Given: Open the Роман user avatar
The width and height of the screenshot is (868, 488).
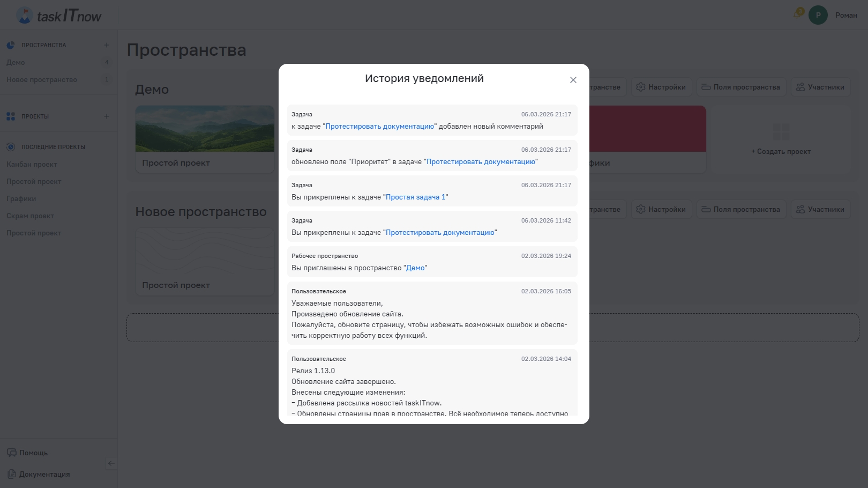Looking at the screenshot, I should tap(818, 15).
